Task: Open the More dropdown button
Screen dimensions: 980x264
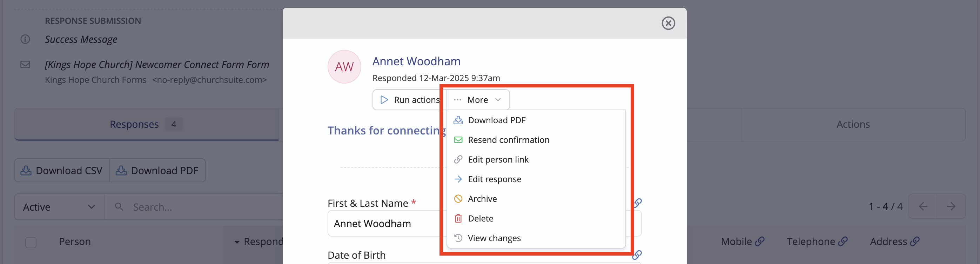Action: (x=477, y=100)
